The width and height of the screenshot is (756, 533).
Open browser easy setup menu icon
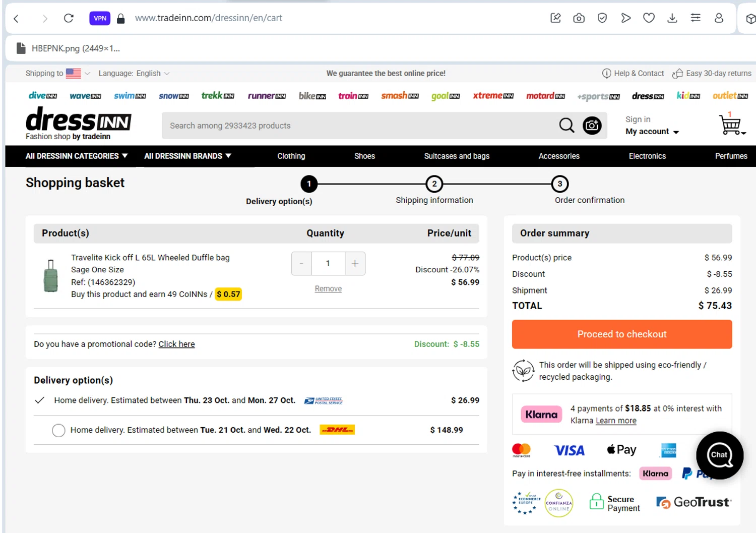[x=696, y=18]
